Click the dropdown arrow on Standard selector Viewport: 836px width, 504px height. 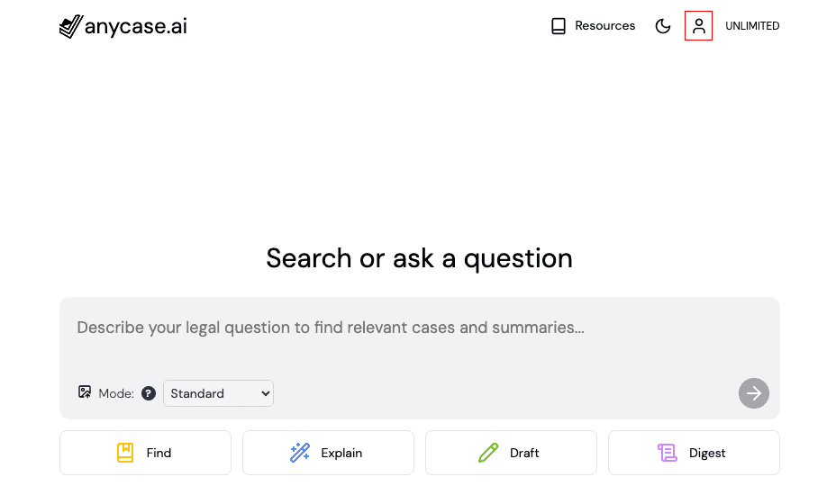[265, 393]
